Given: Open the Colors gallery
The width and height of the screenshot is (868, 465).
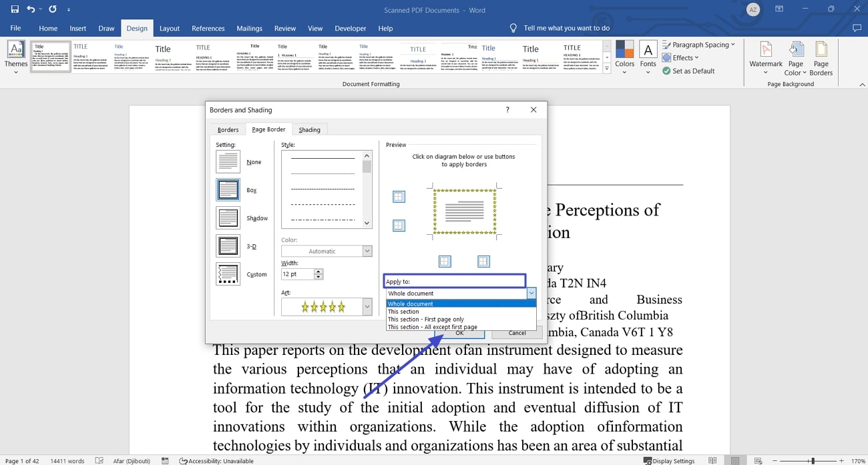Looking at the screenshot, I should click(624, 57).
